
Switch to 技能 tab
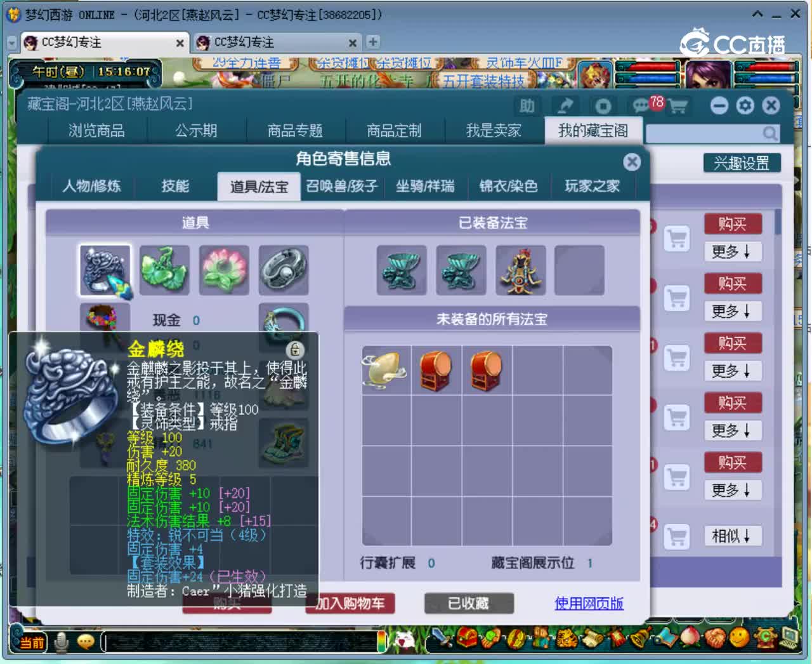[175, 186]
